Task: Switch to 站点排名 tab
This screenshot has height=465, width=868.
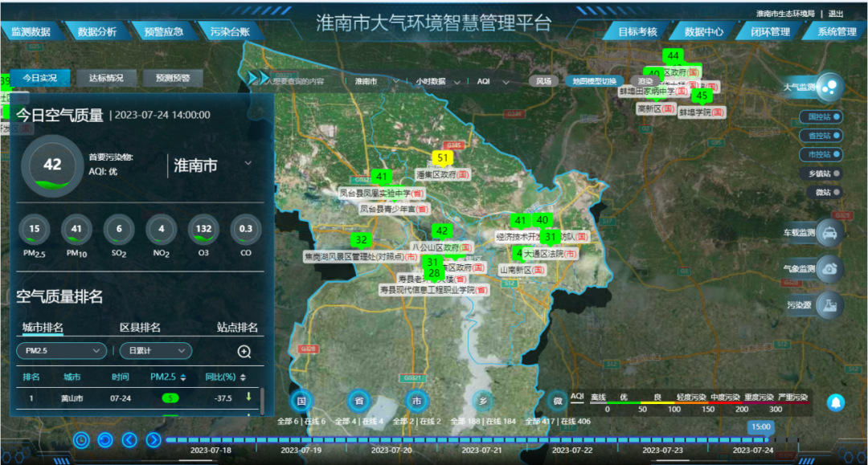Action: (x=237, y=328)
